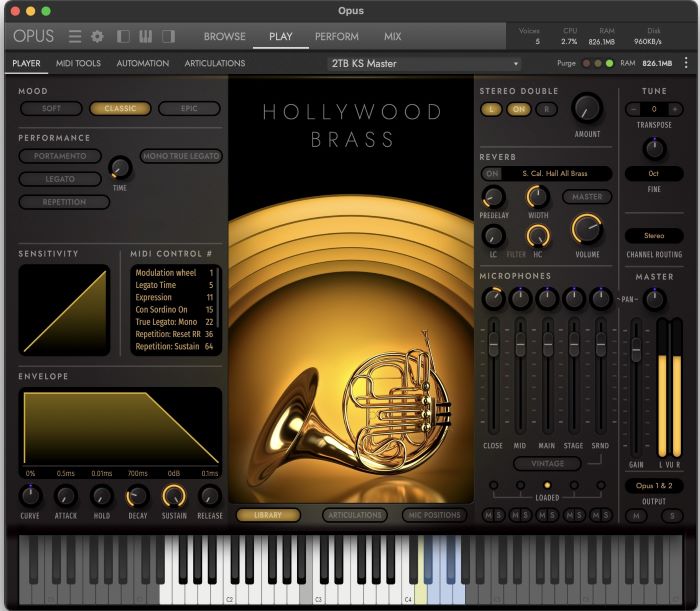Click the MIC POSITIONS button
Screen dimensions: 700x611
[434, 515]
